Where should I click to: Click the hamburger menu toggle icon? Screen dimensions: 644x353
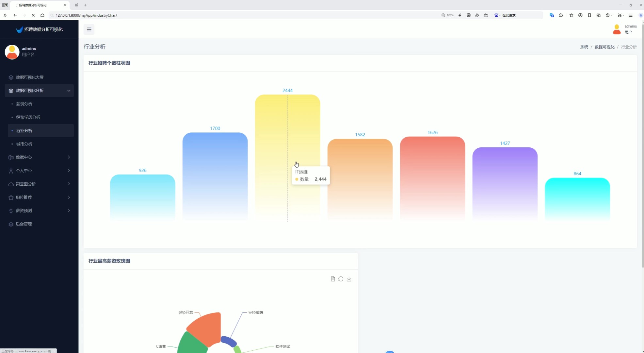89,29
